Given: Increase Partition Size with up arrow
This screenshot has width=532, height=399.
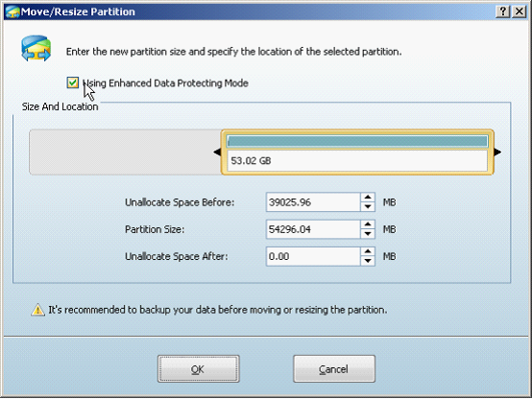Looking at the screenshot, I should tap(368, 224).
